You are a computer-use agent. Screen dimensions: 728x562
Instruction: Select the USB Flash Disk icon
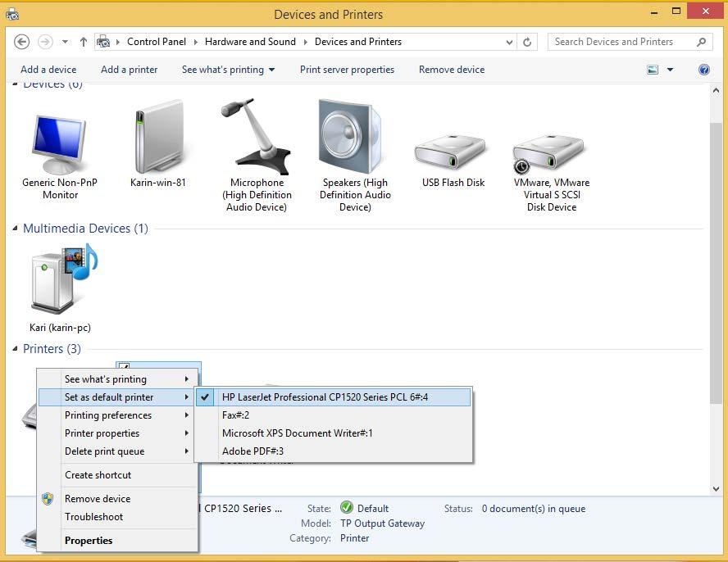450,152
